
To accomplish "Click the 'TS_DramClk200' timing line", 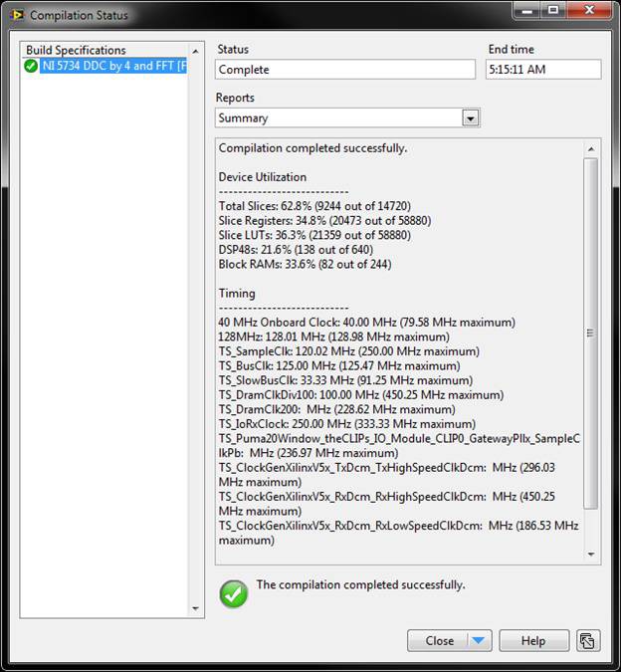I will point(336,410).
